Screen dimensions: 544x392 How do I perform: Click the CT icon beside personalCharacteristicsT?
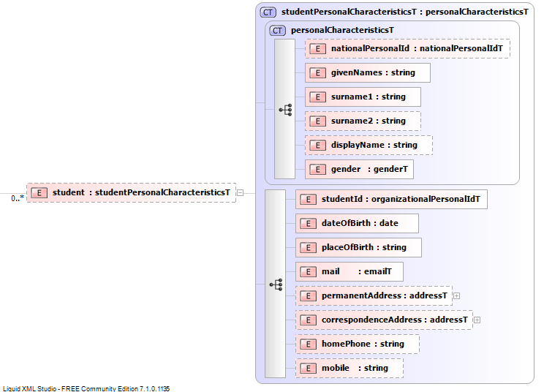tap(277, 31)
